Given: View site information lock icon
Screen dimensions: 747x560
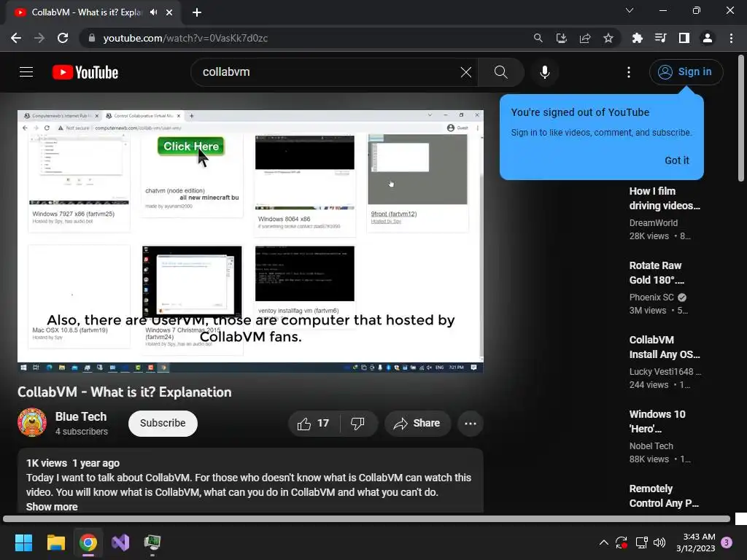Looking at the screenshot, I should coord(92,38).
